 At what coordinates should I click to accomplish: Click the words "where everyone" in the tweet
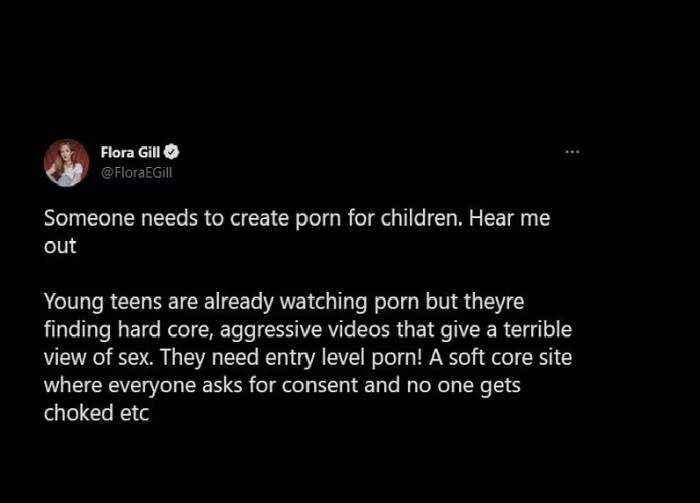[120, 385]
